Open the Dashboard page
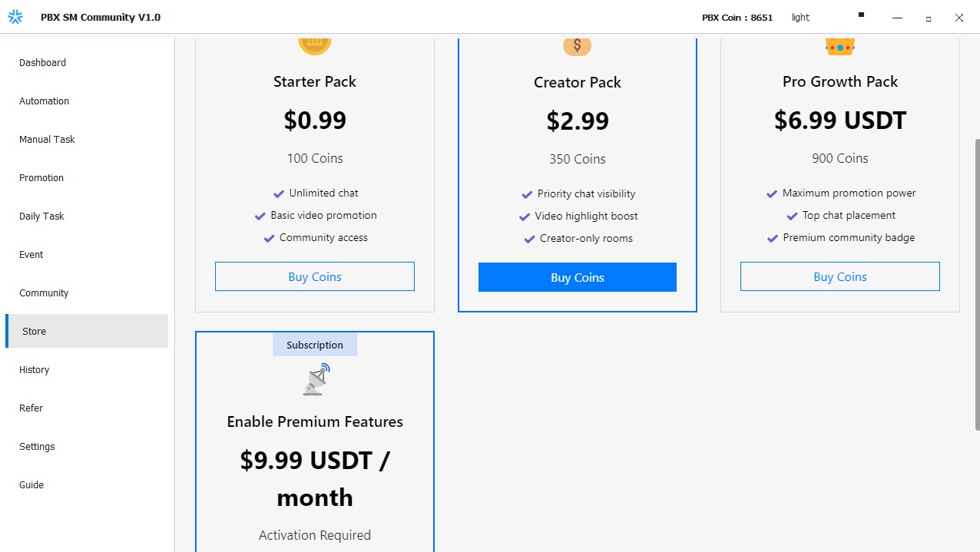The height and width of the screenshot is (552, 980). (43, 63)
